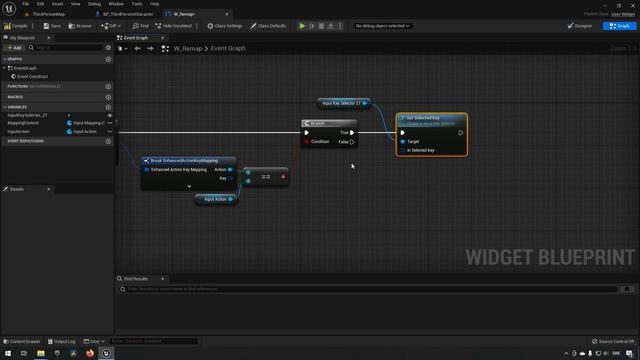The height and width of the screenshot is (360, 640).
Task: Click the stop simulation button
Action: click(x=321, y=26)
